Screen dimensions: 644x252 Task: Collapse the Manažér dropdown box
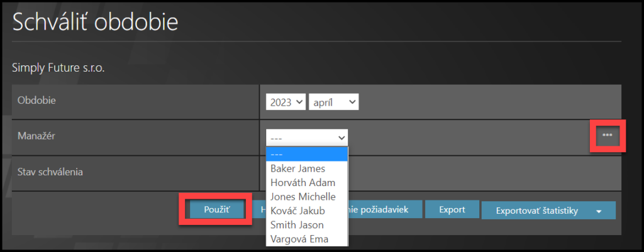[x=307, y=137]
